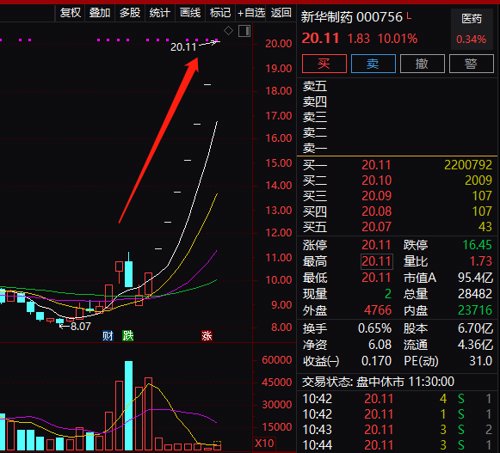This screenshot has width=500, height=453.
Task: Add stock via +自选 button
Action: click(x=251, y=13)
